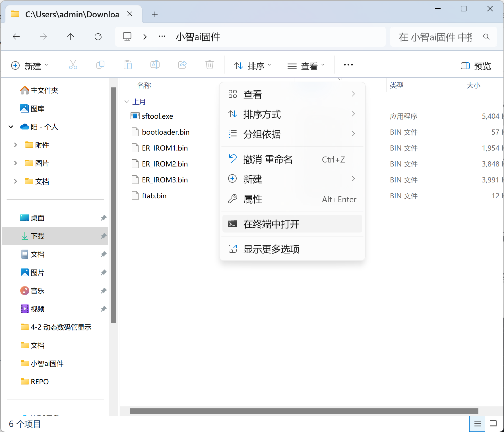Viewport: 504px width, 432px height.
Task: Click the Cut scissors icon in toolbar
Action: point(73,65)
